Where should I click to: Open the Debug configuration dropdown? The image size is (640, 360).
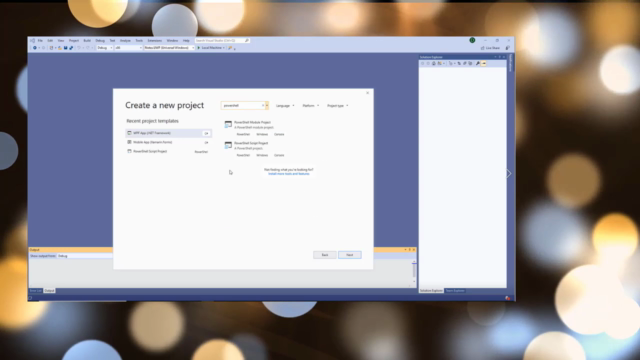point(105,48)
